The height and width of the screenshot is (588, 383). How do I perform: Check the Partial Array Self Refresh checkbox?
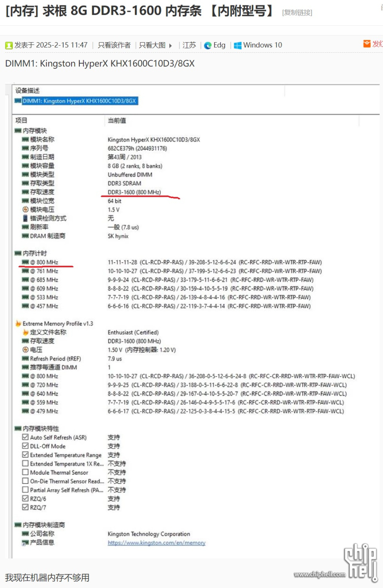coord(25,490)
